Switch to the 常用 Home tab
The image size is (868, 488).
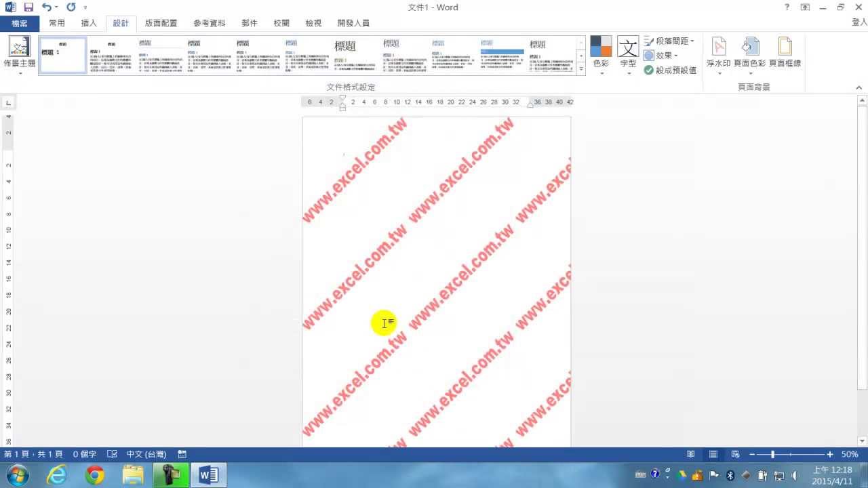(57, 23)
